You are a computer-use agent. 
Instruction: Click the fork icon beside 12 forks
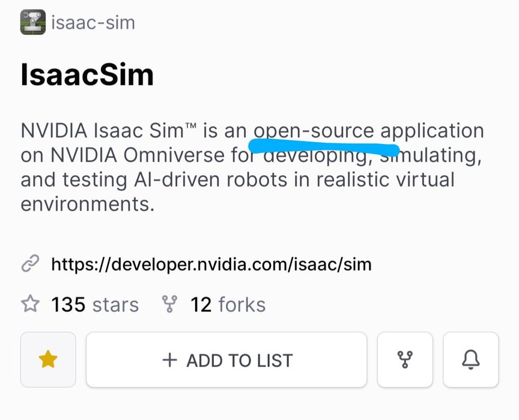coord(170,304)
